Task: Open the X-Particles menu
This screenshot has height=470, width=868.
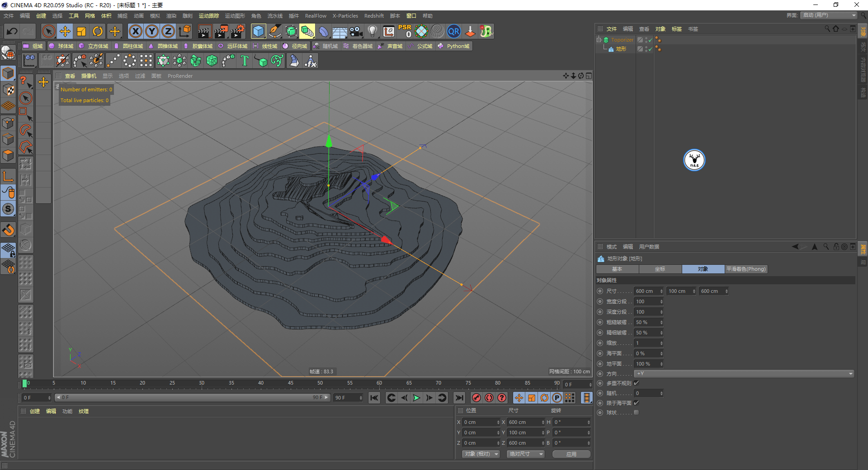Action: (x=345, y=16)
